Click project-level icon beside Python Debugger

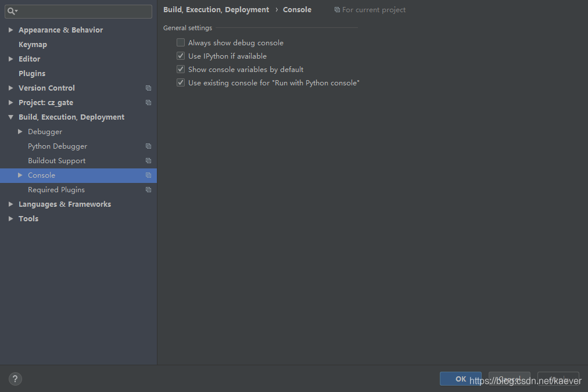(x=149, y=146)
